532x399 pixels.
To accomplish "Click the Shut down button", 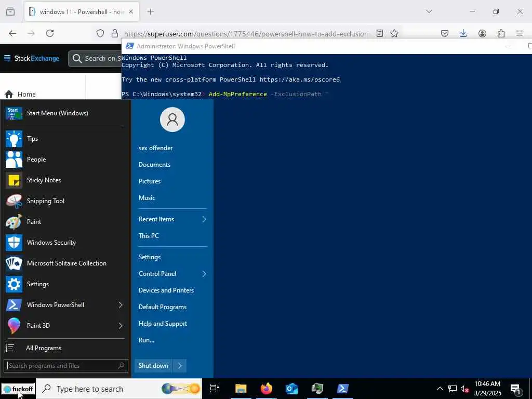I will (x=153, y=366).
